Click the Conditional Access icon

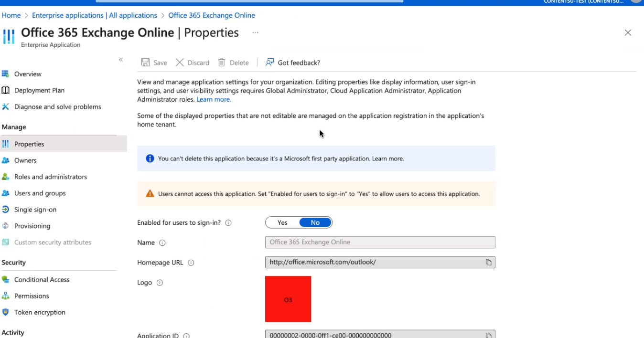5,279
